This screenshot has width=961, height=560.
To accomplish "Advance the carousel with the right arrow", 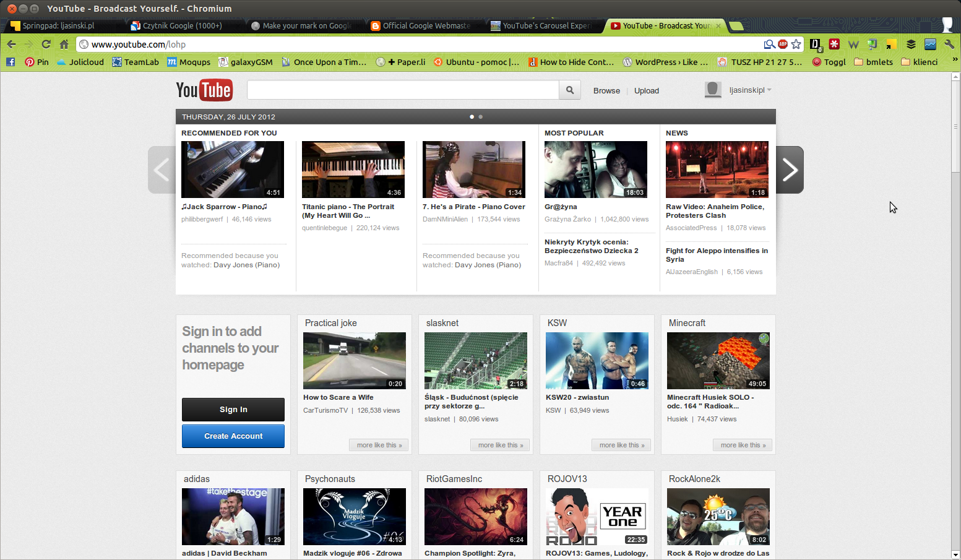I will tap(790, 170).
